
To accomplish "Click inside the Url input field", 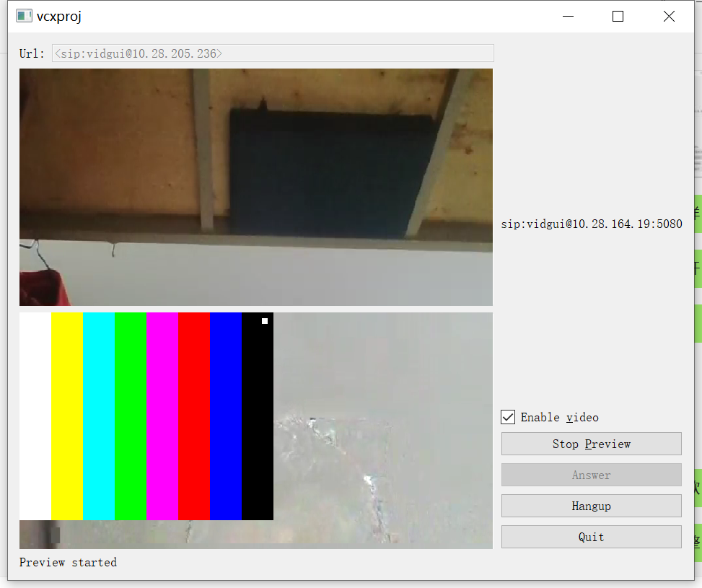I will click(272, 53).
